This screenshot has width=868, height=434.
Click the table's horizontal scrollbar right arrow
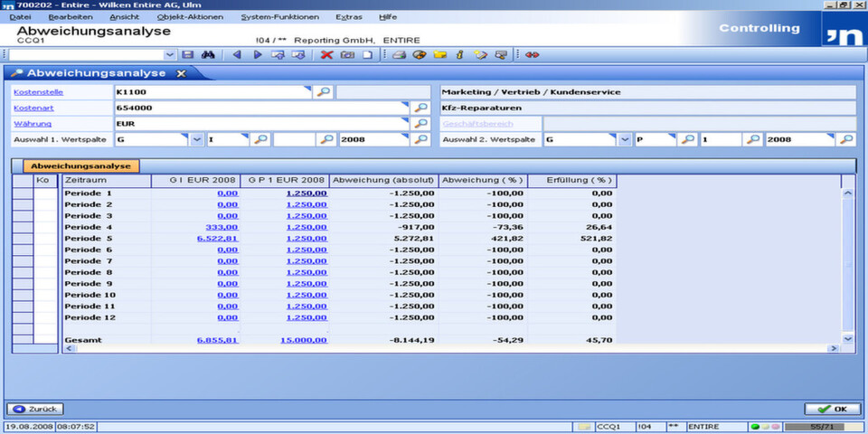click(833, 348)
